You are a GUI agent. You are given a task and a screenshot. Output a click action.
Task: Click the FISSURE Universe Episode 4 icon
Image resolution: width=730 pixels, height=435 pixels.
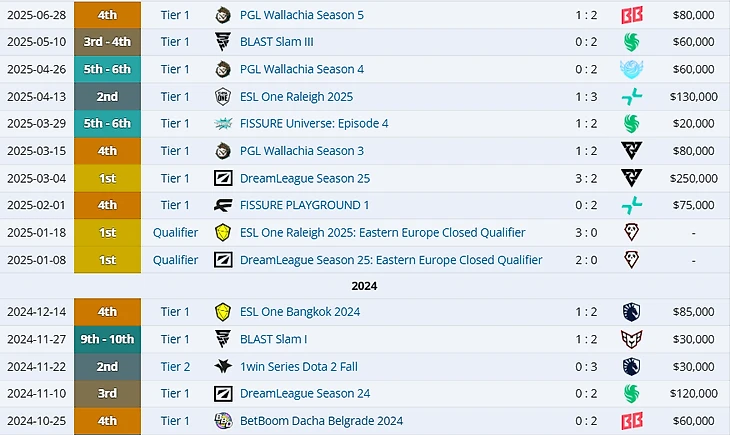(223, 124)
